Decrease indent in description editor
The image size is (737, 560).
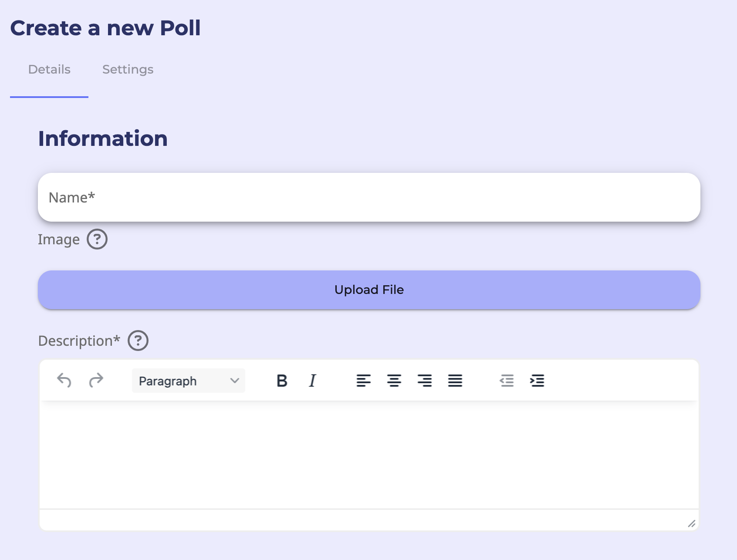507,381
